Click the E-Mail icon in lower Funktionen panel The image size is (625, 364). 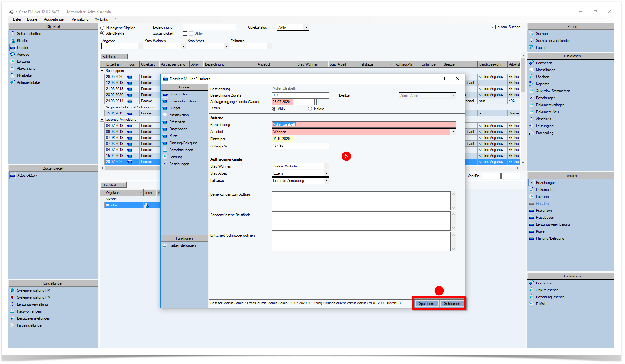click(x=531, y=304)
